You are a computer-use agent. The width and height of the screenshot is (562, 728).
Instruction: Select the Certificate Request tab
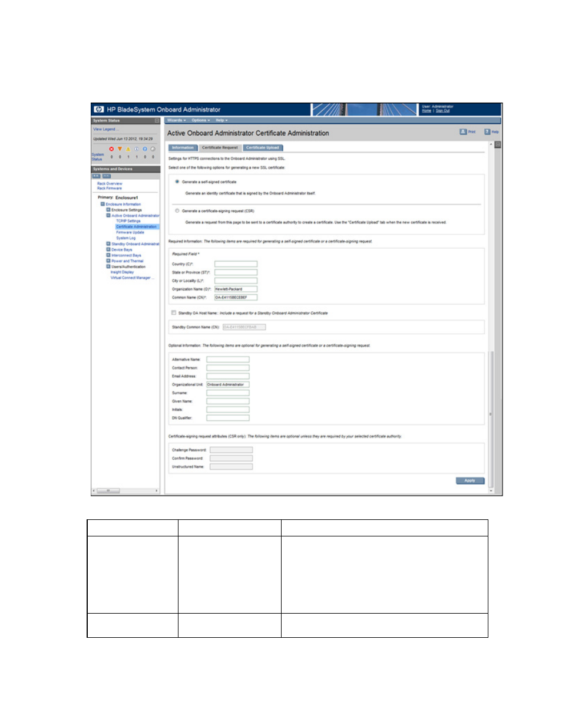click(220, 148)
